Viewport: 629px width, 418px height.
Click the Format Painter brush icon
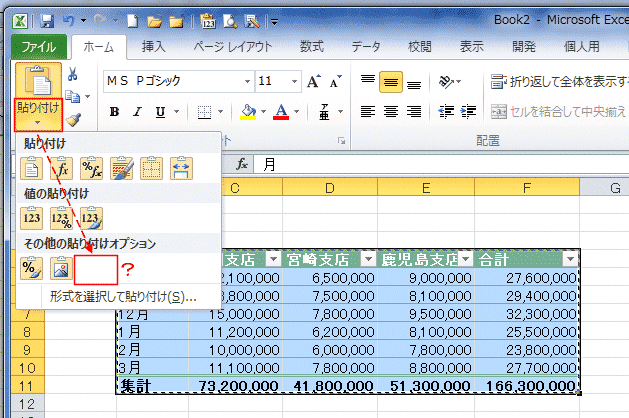pyautogui.click(x=73, y=120)
